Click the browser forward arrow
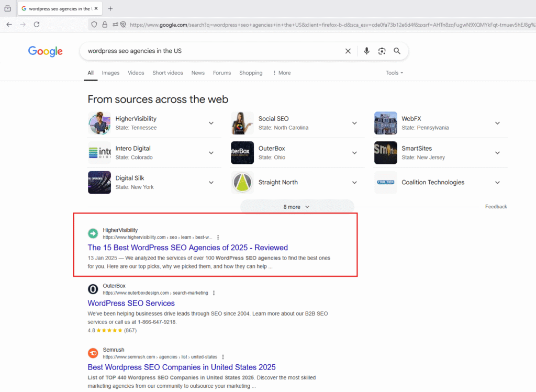 coord(23,25)
